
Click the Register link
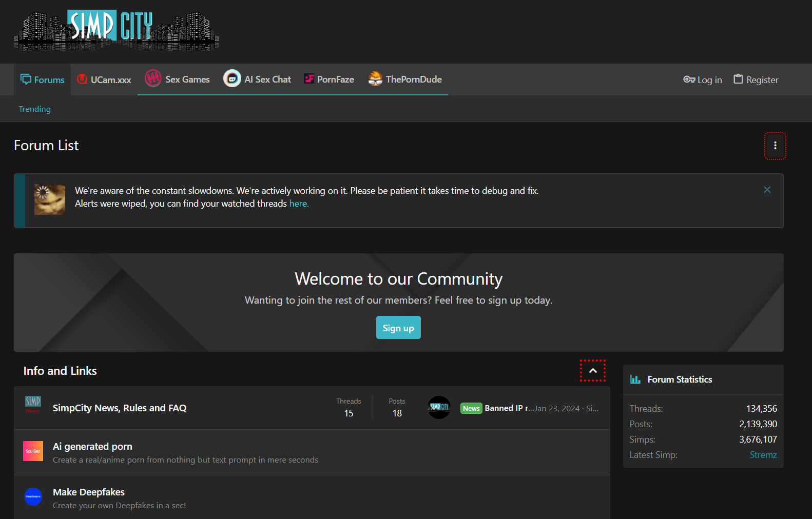[x=756, y=79]
